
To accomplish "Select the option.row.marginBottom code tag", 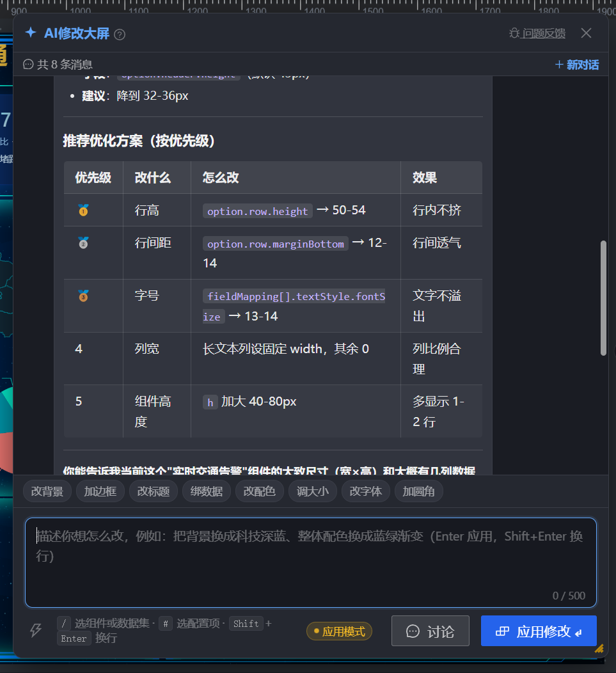I will 276,244.
